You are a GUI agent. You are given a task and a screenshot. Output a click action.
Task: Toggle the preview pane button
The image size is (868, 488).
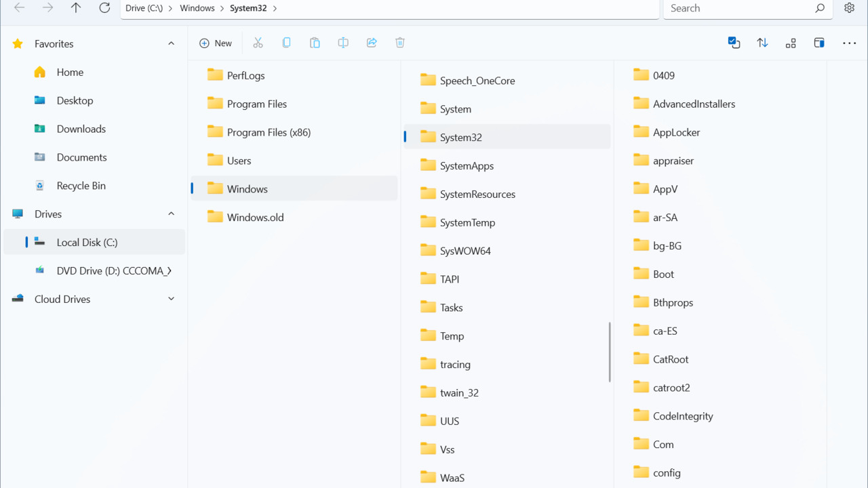point(819,43)
